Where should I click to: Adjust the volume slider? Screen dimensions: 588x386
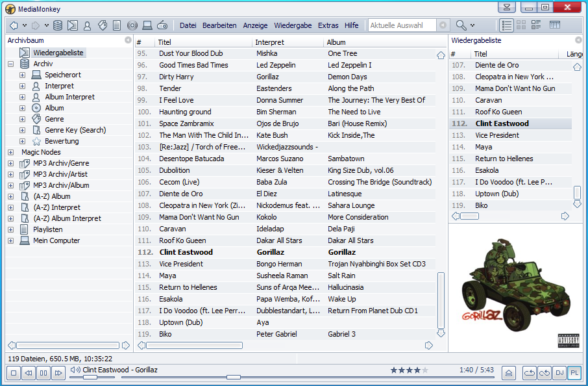click(x=90, y=377)
